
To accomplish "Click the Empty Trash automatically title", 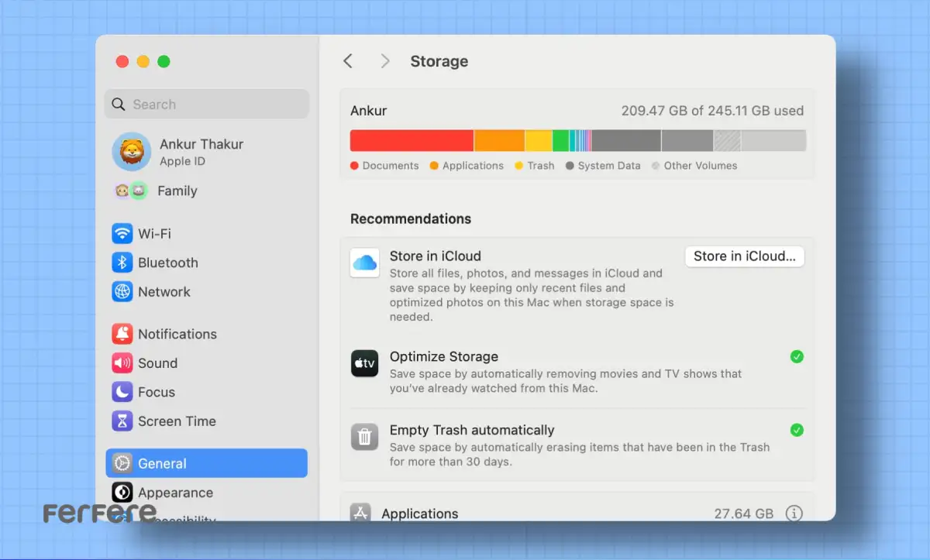I will point(472,430).
